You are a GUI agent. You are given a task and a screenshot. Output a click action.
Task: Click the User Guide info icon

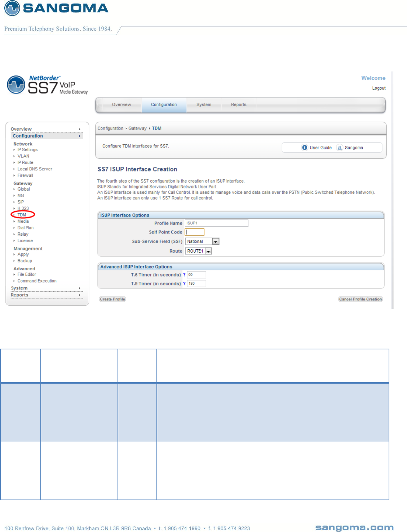[305, 147]
